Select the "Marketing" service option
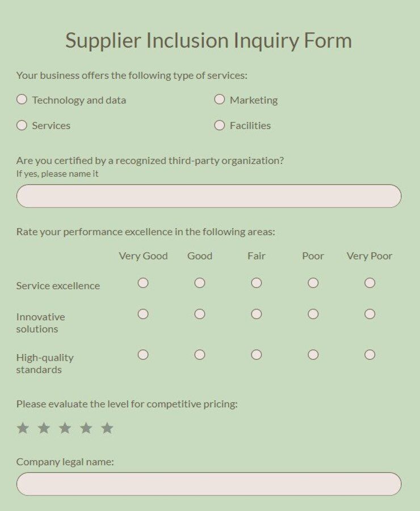The width and height of the screenshot is (420, 511). [x=219, y=99]
